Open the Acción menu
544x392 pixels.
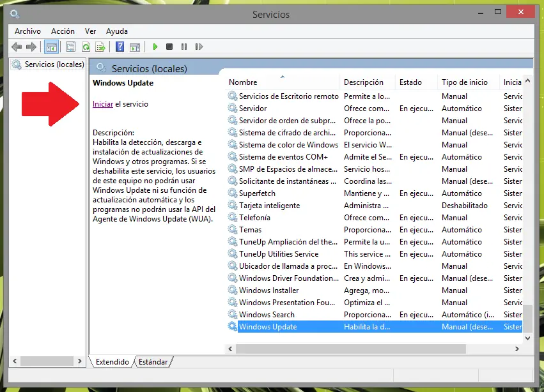(x=63, y=31)
